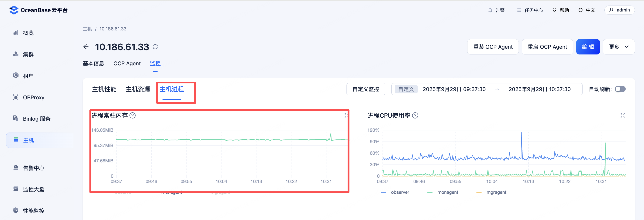Click help icon beside 进程CPU使用率 title

[x=415, y=115]
